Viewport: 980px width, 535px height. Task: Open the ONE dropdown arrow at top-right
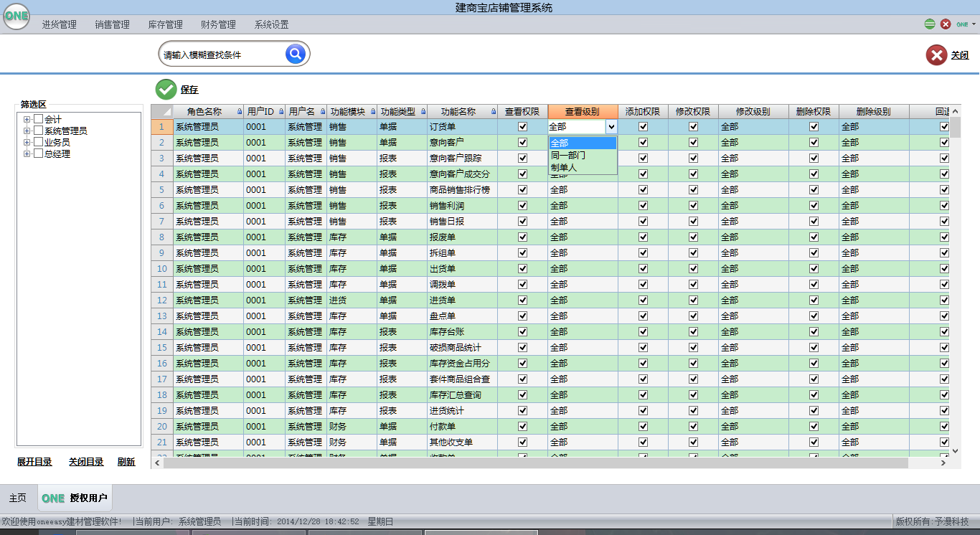coord(974,24)
